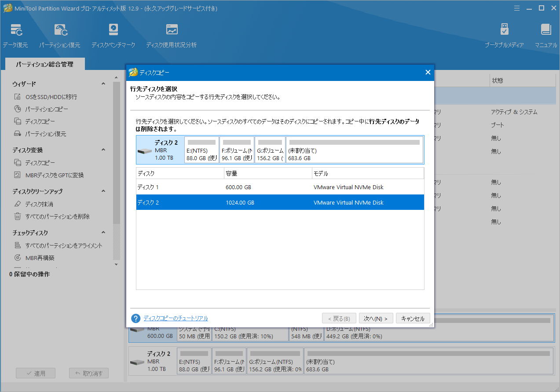Click the 取り消す undo button

(x=89, y=373)
